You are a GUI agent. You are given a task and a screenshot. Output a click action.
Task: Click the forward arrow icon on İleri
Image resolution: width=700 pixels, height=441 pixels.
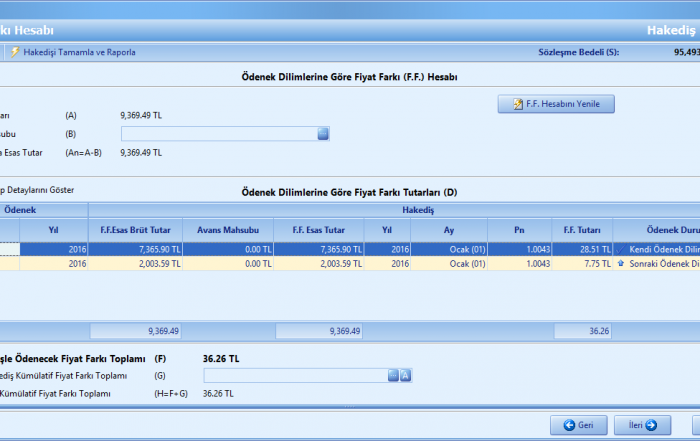[x=651, y=425]
